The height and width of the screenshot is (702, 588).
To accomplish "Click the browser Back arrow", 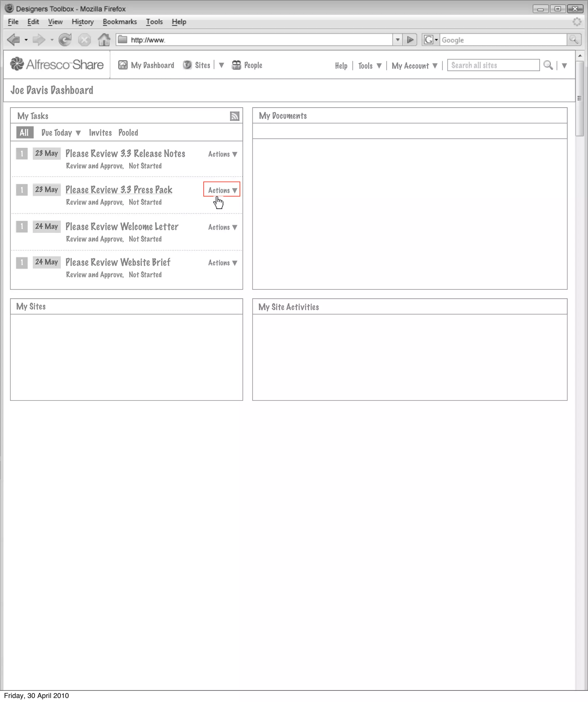I will (13, 40).
